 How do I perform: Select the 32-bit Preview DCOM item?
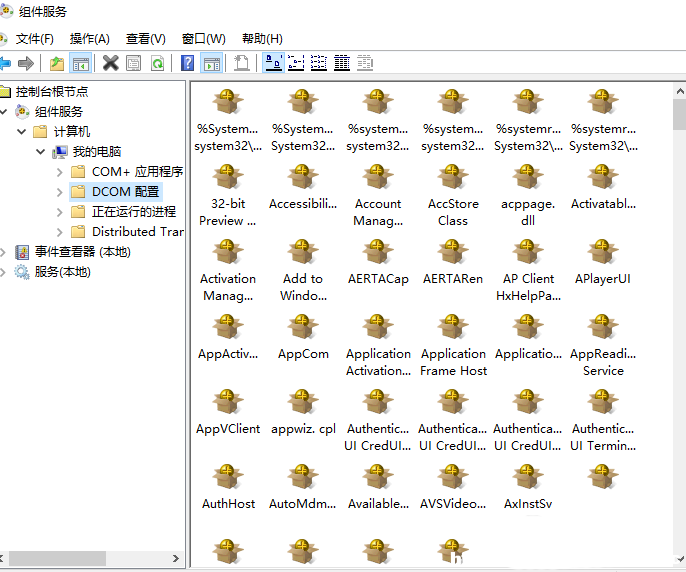pos(228,195)
